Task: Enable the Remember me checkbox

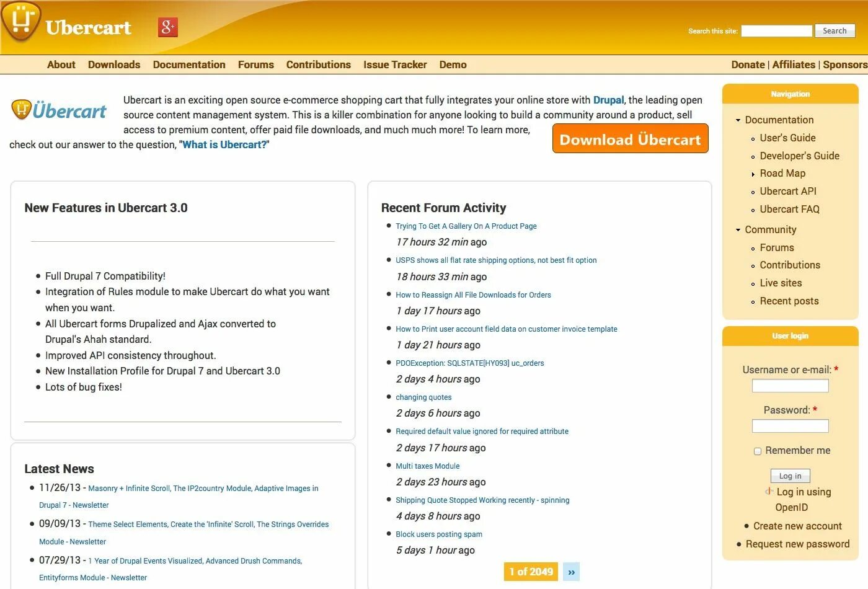Action: tap(758, 451)
